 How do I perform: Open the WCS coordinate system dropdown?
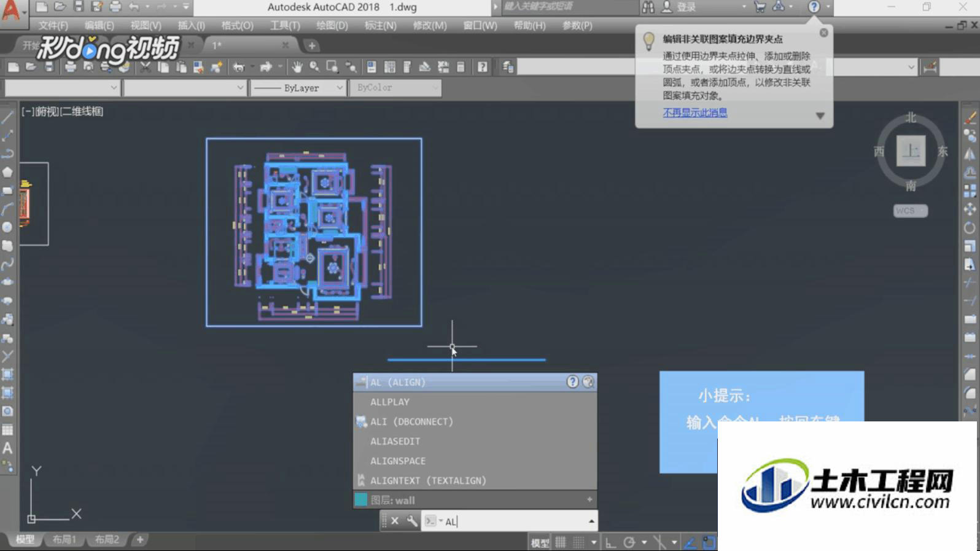[x=911, y=211]
